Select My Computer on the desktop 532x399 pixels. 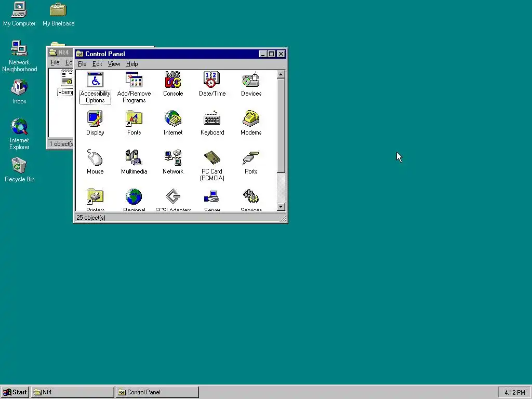[19, 14]
